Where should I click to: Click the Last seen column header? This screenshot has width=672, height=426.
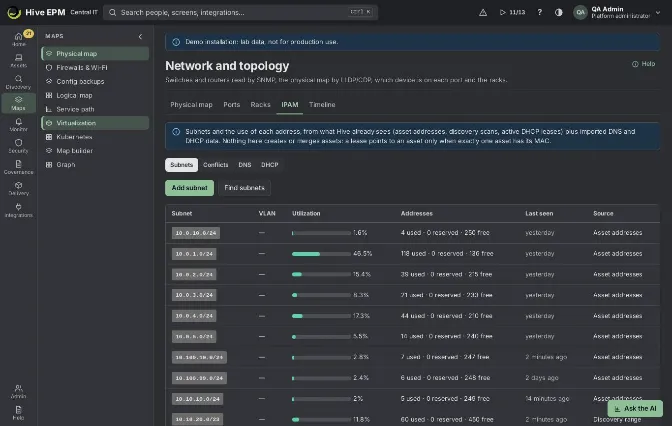[x=539, y=213]
